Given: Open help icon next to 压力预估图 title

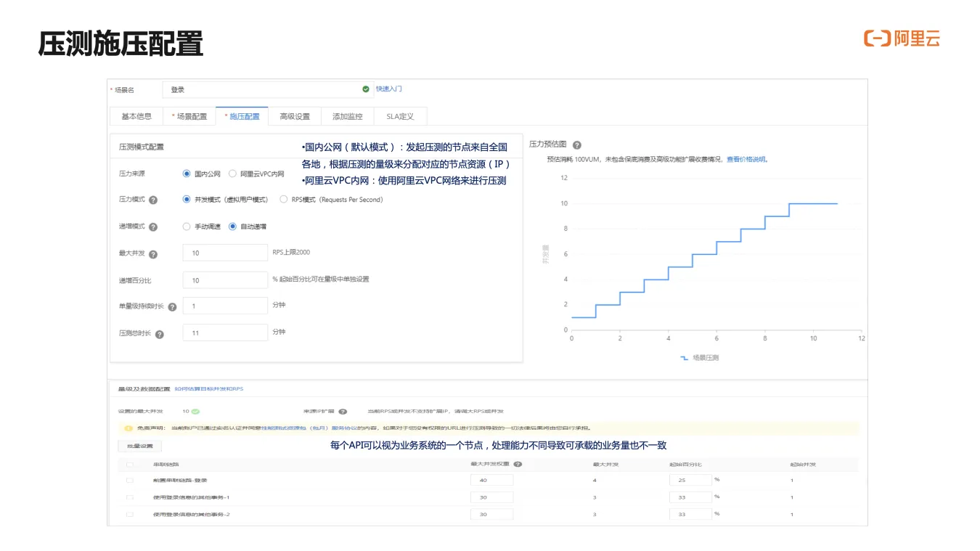Looking at the screenshot, I should (577, 145).
